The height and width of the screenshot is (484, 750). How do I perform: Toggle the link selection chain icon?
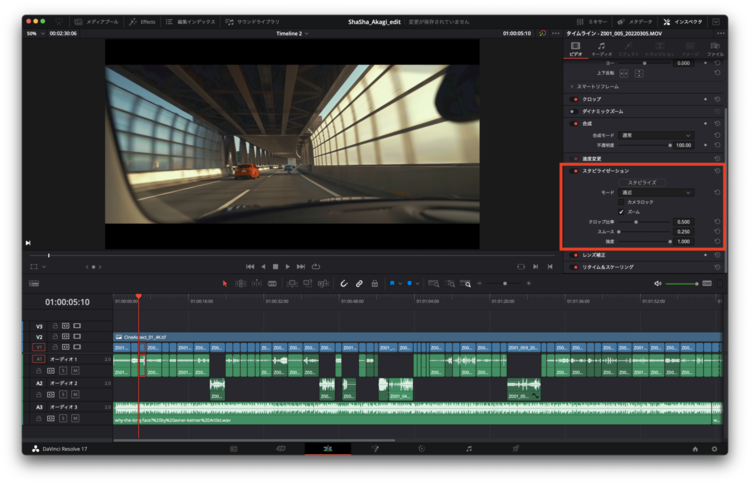(359, 284)
